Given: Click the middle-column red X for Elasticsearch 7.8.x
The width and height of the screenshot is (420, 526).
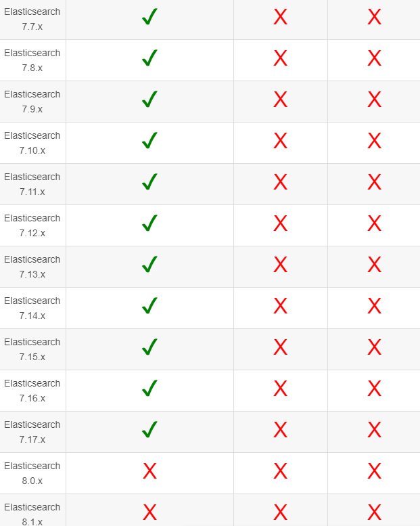Looking at the screenshot, I should tap(280, 59).
